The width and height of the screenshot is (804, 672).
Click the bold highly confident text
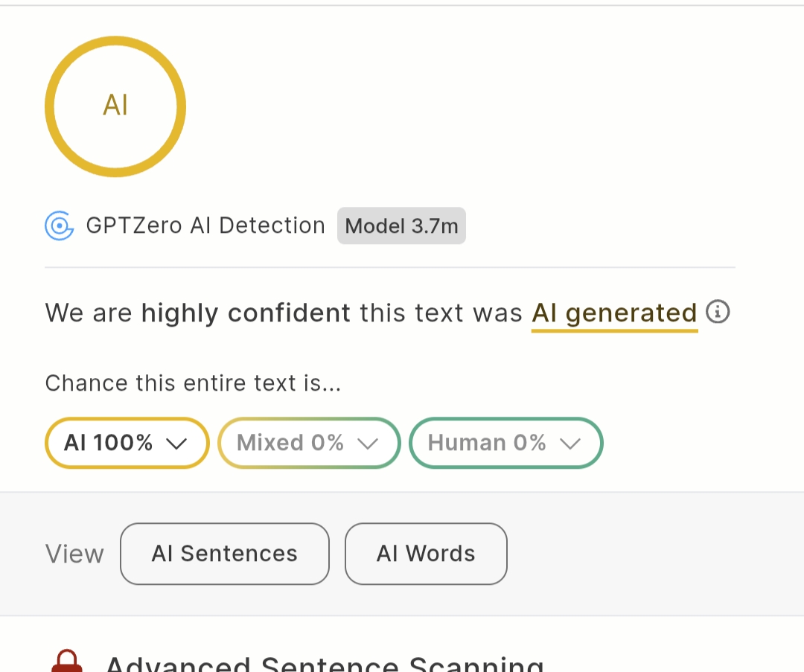tap(246, 313)
